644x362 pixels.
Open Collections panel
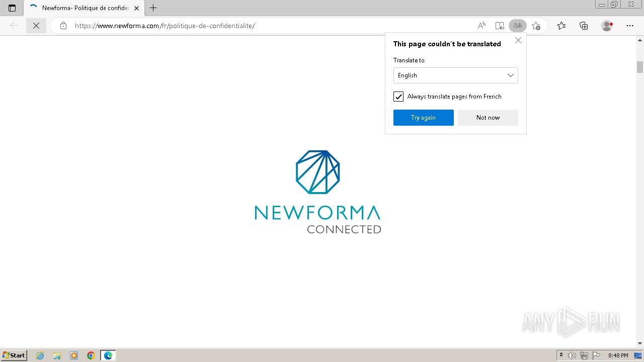click(584, 26)
